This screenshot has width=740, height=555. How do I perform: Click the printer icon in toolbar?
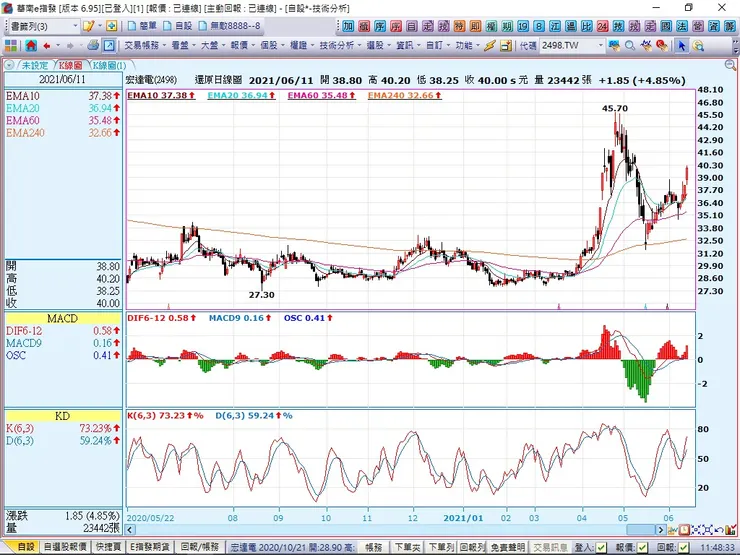tap(93, 46)
